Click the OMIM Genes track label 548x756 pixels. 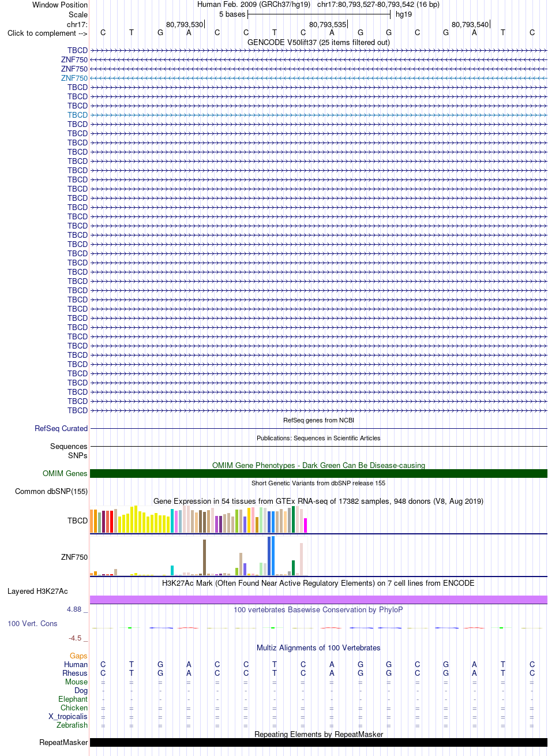[x=65, y=474]
